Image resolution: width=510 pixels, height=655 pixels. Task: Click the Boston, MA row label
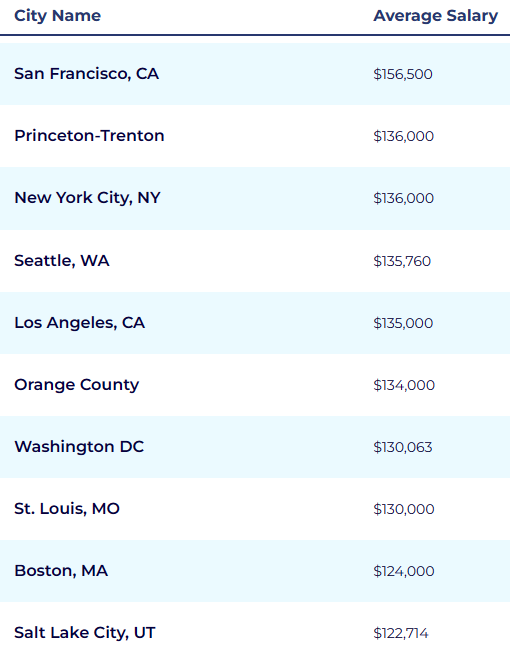tap(61, 571)
